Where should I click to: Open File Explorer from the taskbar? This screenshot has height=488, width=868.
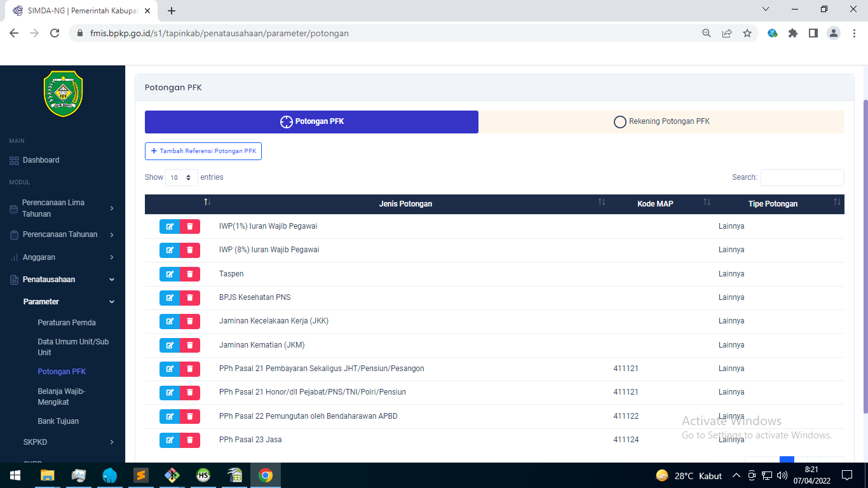(48, 475)
